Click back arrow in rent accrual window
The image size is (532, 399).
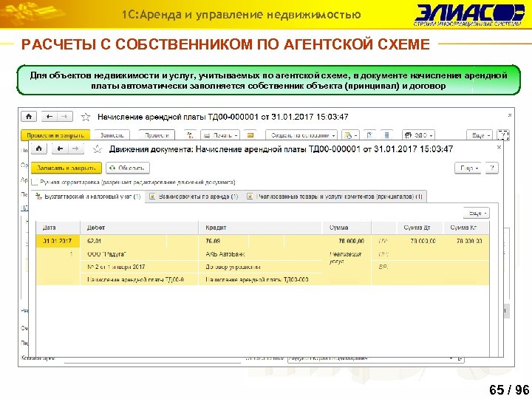(50, 117)
